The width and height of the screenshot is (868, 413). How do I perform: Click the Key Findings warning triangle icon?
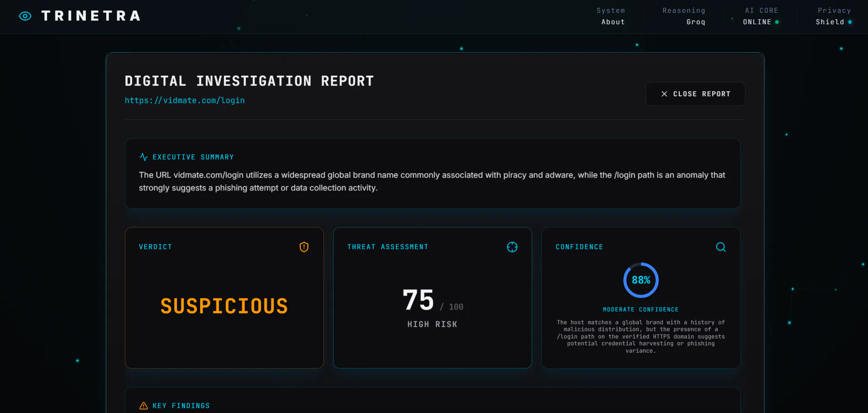tap(143, 406)
